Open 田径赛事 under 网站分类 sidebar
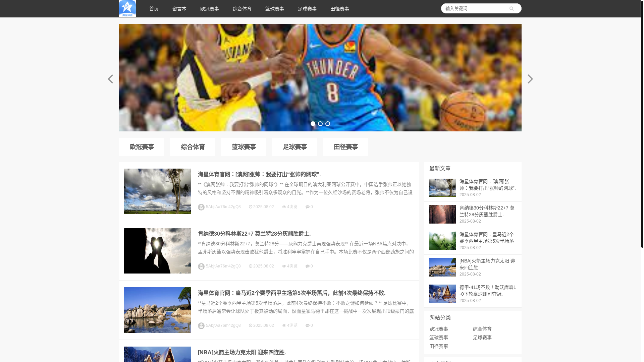 (439, 347)
